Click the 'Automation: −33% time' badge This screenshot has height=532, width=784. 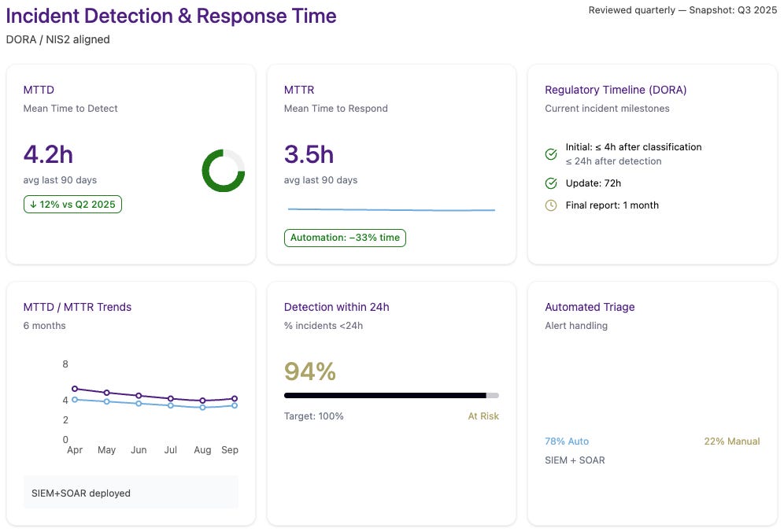pos(345,238)
